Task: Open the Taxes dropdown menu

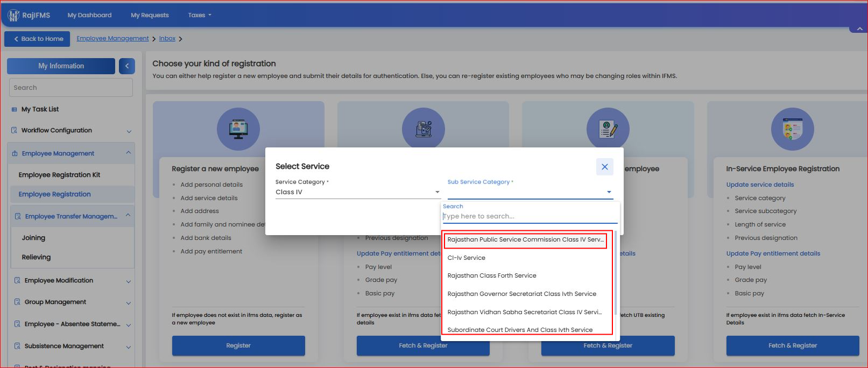Action: tap(200, 15)
